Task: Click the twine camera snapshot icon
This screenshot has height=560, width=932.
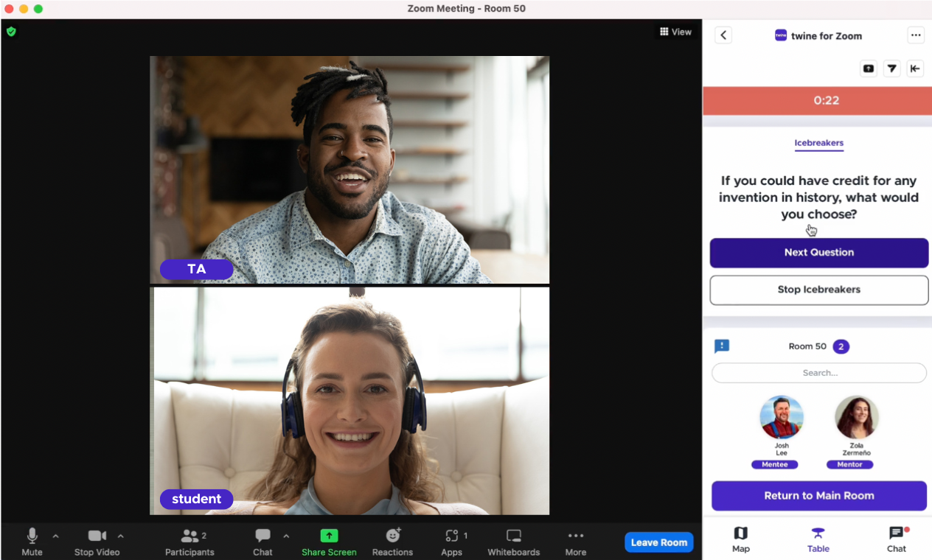Action: coord(869,69)
